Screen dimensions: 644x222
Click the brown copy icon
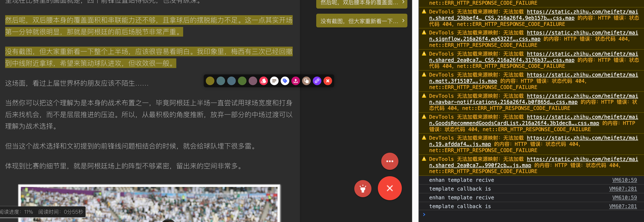(306, 81)
